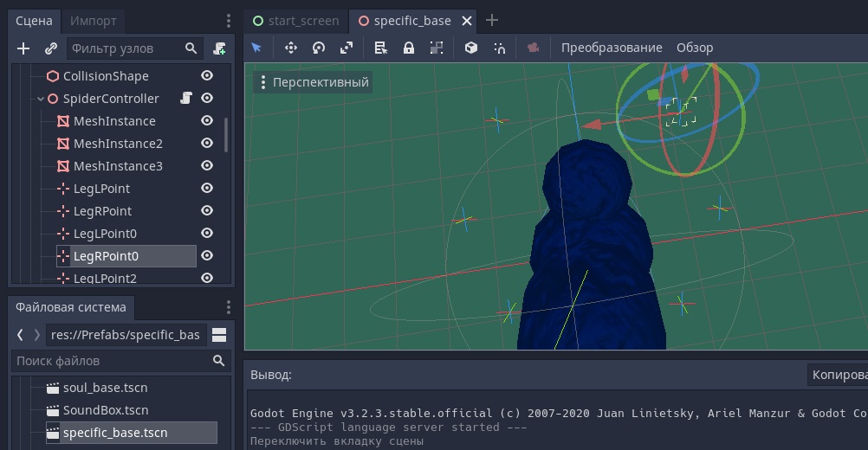Hide the MeshInstance2 node
Image resolution: width=868 pixels, height=450 pixels.
[x=207, y=143]
